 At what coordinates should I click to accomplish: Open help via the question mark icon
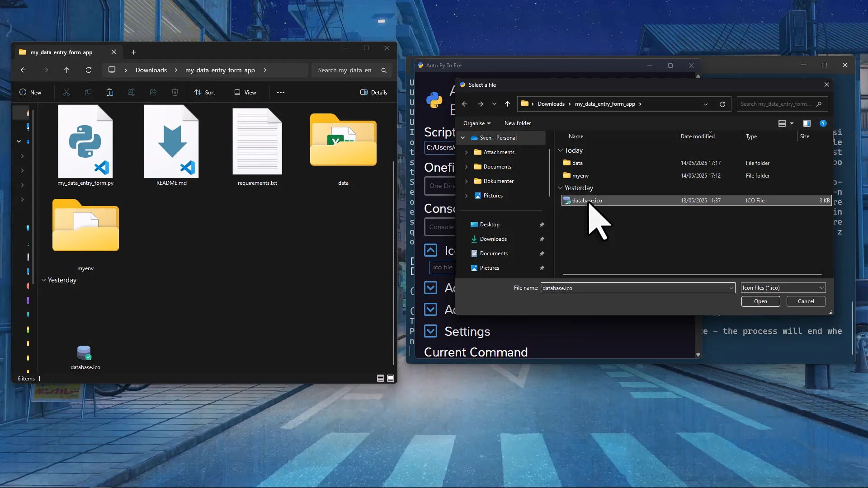tap(823, 123)
